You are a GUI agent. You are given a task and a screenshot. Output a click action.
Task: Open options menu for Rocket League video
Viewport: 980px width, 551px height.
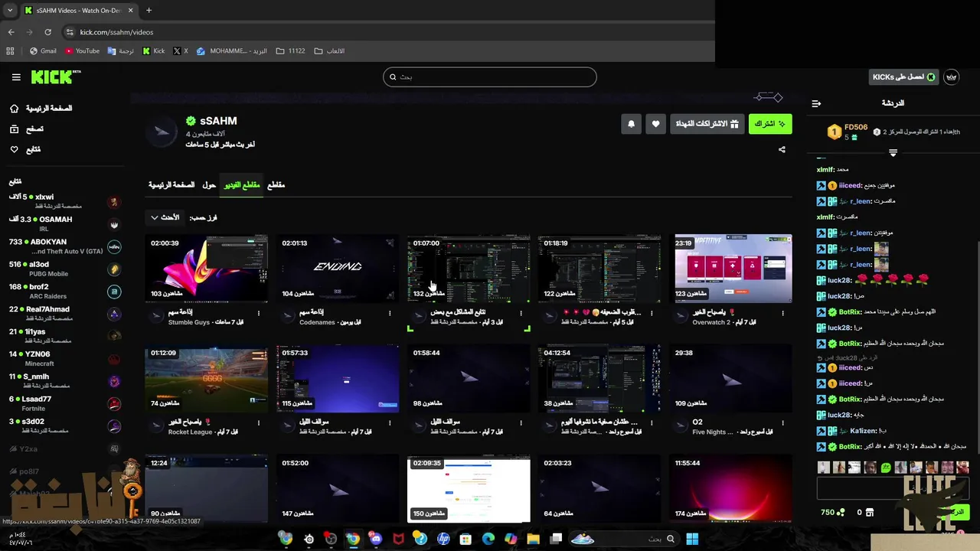coord(259,423)
